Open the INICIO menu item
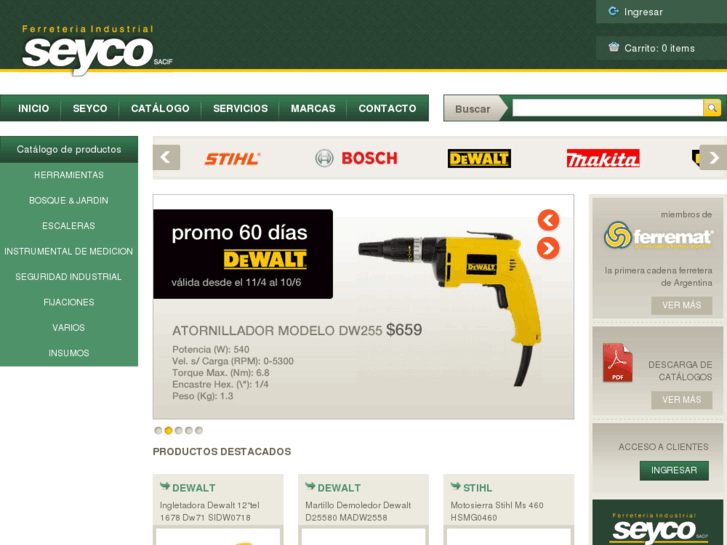Viewport: 727px width, 545px height. pyautogui.click(x=33, y=108)
